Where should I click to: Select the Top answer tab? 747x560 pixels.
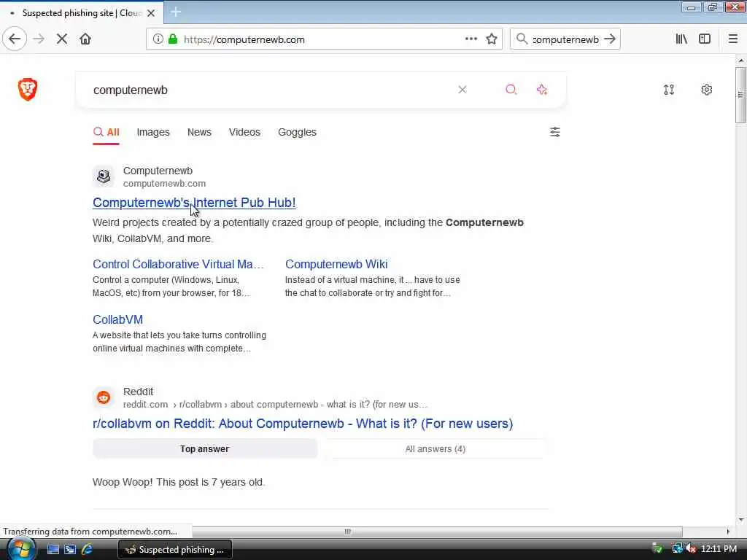(205, 449)
